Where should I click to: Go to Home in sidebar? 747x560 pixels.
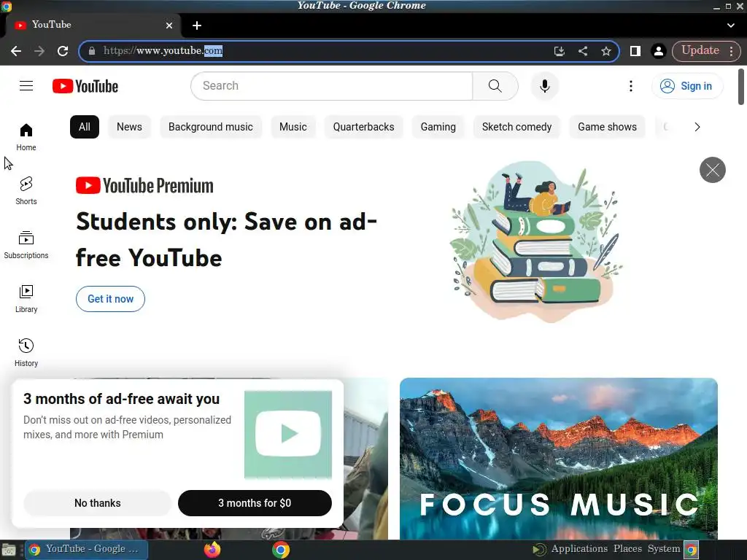tap(26, 137)
